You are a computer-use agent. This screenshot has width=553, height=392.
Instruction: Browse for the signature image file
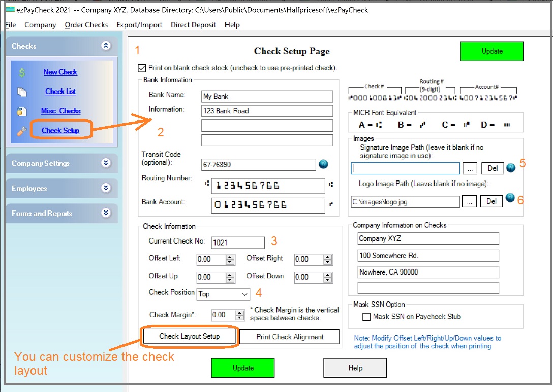pos(470,168)
